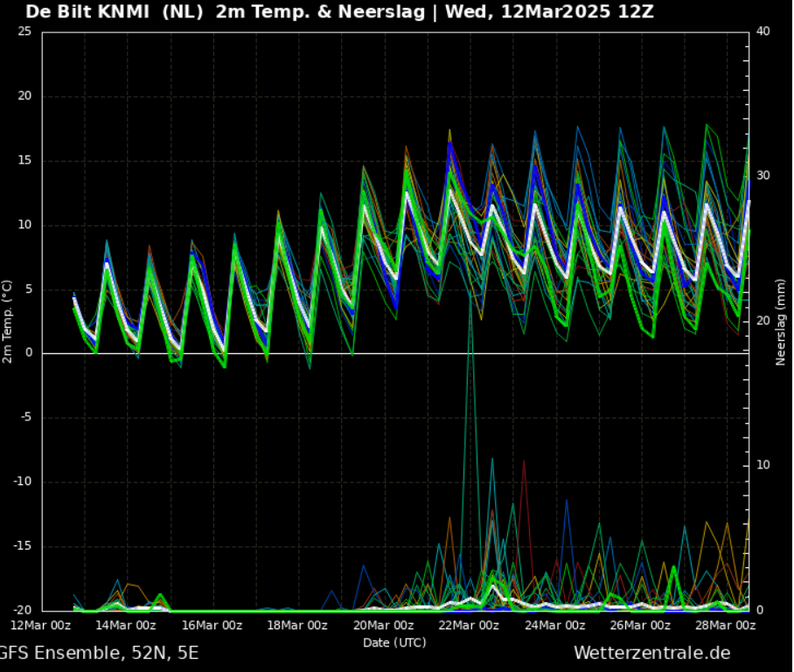
Task: Select the 16Mar 00z date label
Action: coord(212,625)
